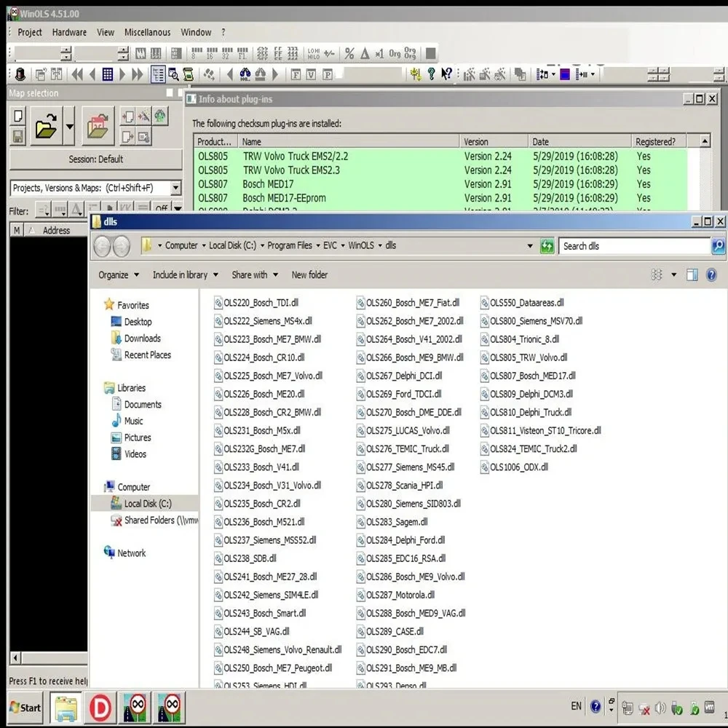This screenshot has height=728, width=728.
Task: Click the percent display toolbar icon
Action: click(349, 53)
